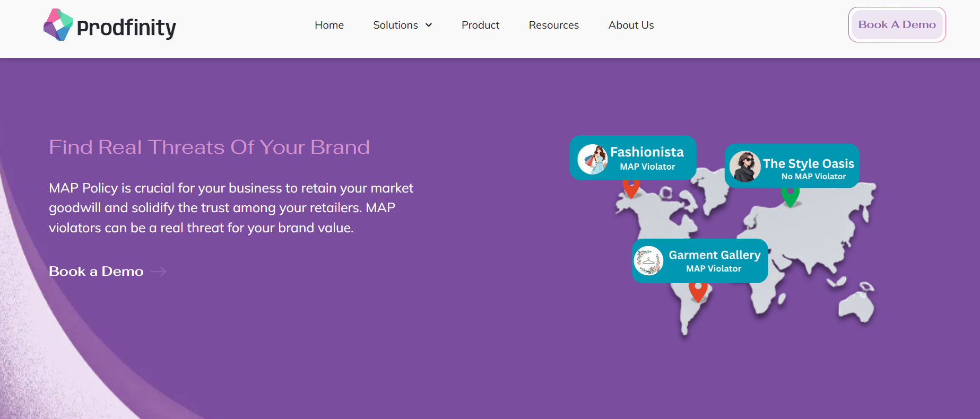Screen dimensions: 980x419
Task: Select the Fashionista shopper avatar icon
Action: pyautogui.click(x=592, y=159)
